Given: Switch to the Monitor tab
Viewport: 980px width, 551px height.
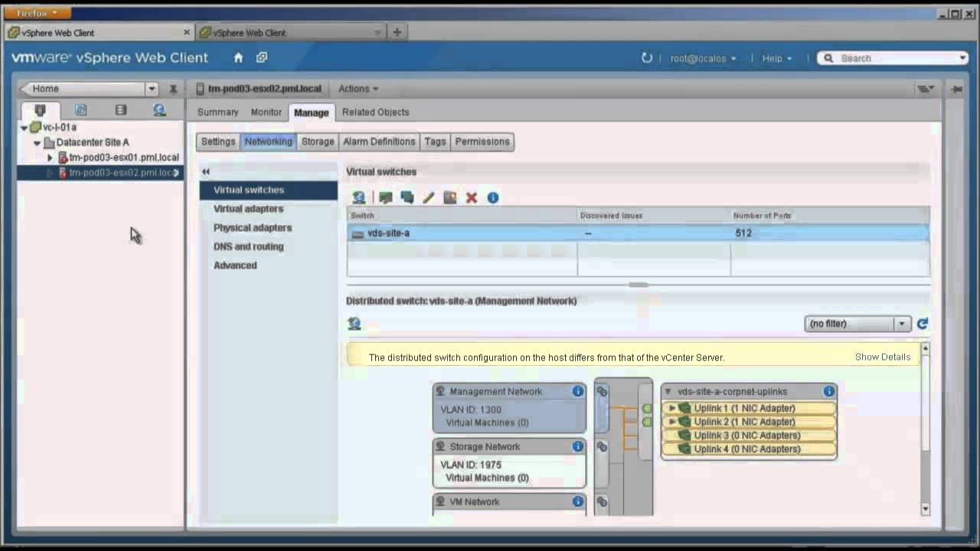Looking at the screenshot, I should 266,112.
